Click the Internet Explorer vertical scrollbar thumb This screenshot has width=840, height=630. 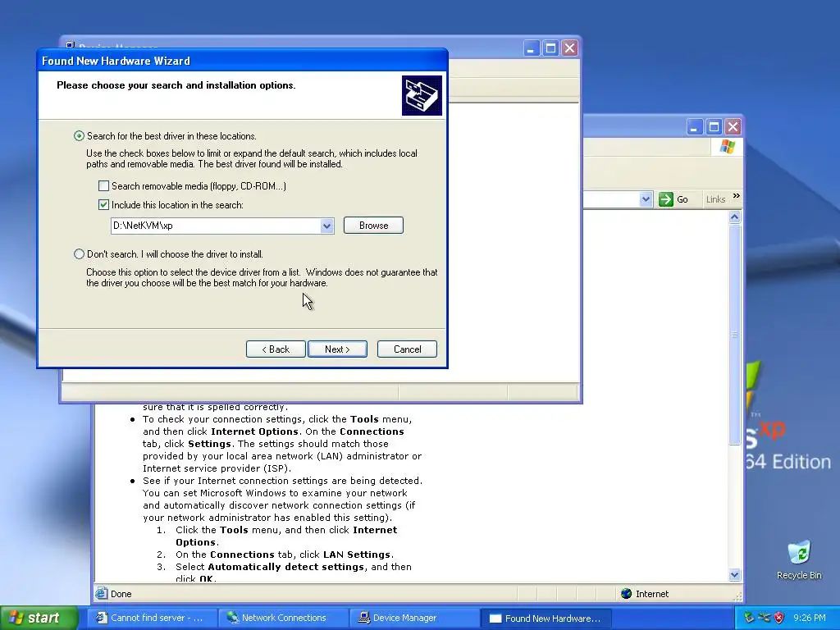[x=734, y=335]
